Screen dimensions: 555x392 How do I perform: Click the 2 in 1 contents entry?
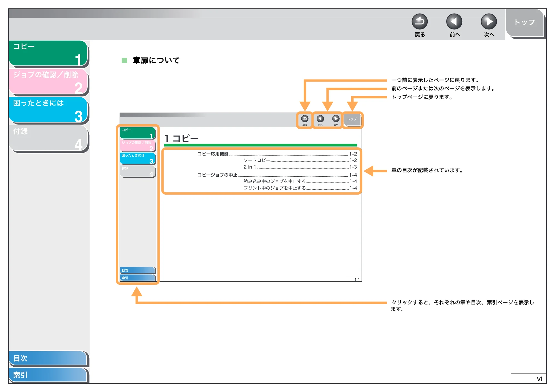300,167
